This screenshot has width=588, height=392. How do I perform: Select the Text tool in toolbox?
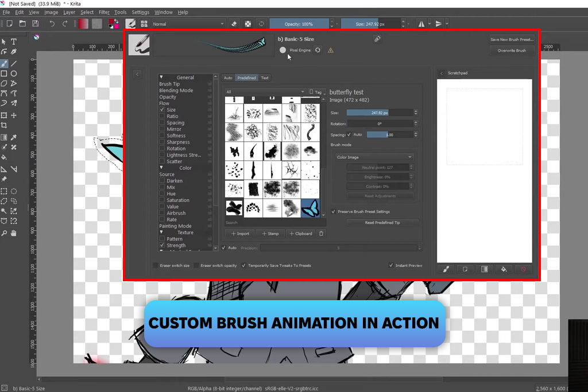14,41
